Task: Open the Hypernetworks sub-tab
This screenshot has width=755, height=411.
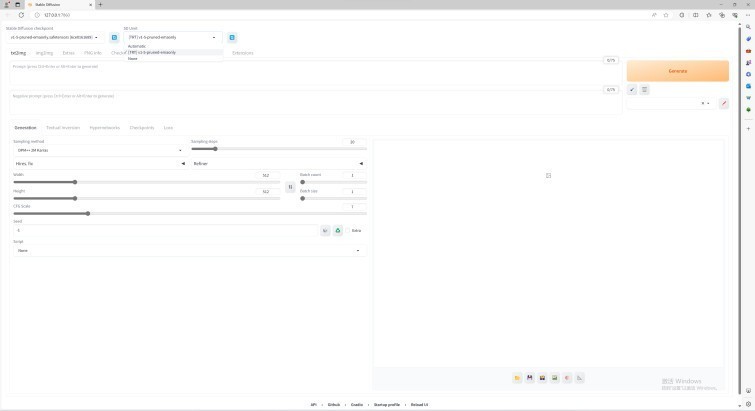Action: (x=104, y=128)
